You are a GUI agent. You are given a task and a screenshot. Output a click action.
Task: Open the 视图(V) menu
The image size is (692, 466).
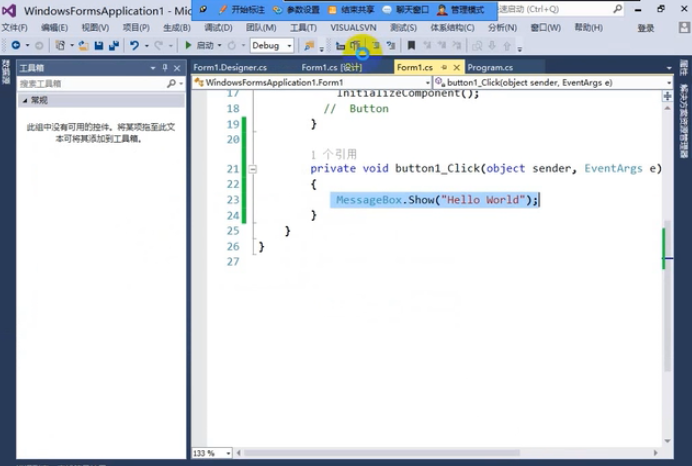[95, 28]
